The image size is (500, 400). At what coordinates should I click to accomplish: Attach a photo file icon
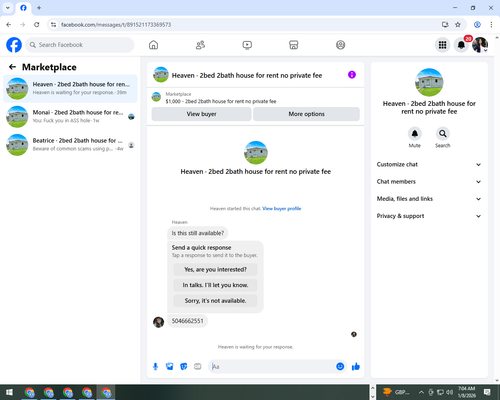click(170, 367)
